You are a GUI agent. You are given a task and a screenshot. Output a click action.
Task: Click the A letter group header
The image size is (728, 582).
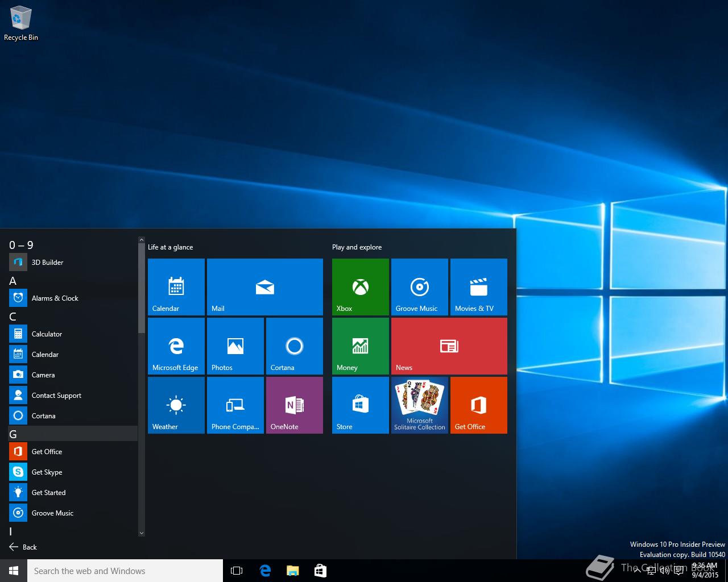coord(73,281)
